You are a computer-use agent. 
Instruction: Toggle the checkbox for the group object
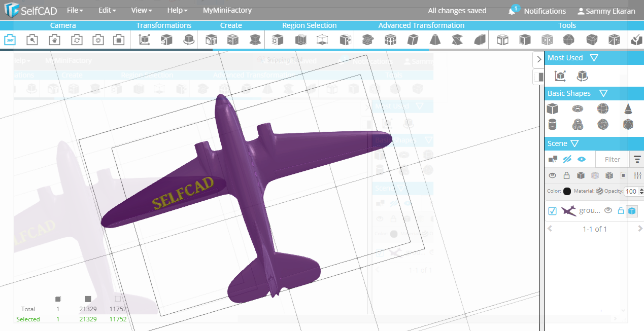[x=553, y=211]
